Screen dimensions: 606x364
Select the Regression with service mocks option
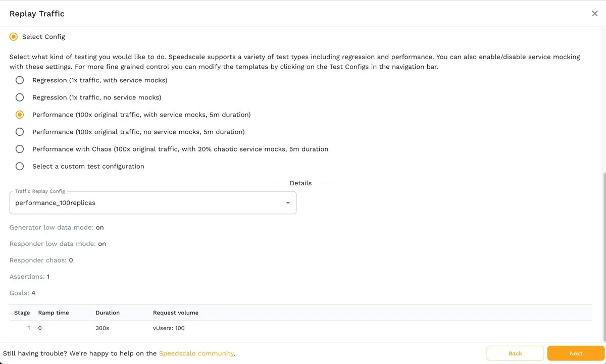coord(19,80)
